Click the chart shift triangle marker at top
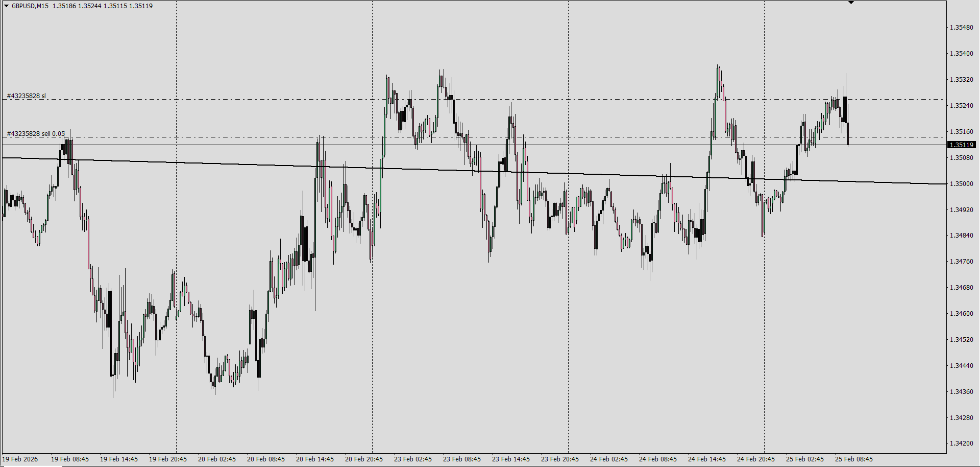Viewport: 980px width, 467px height. (851, 3)
